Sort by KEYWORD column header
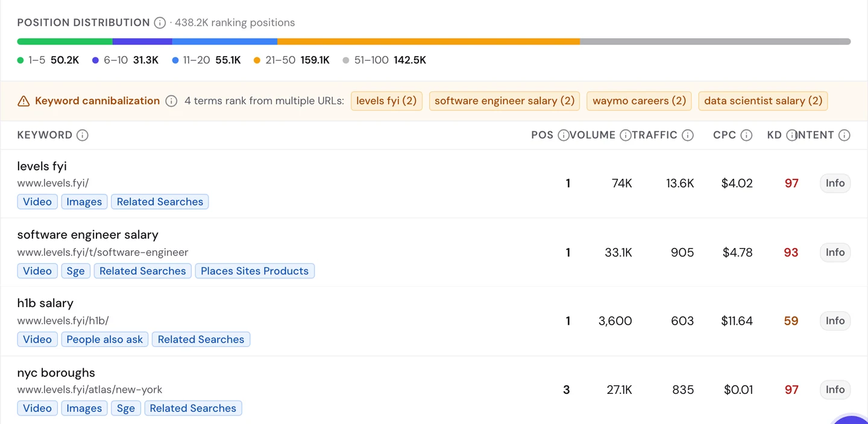Screen dimensions: 868x424 45,136
